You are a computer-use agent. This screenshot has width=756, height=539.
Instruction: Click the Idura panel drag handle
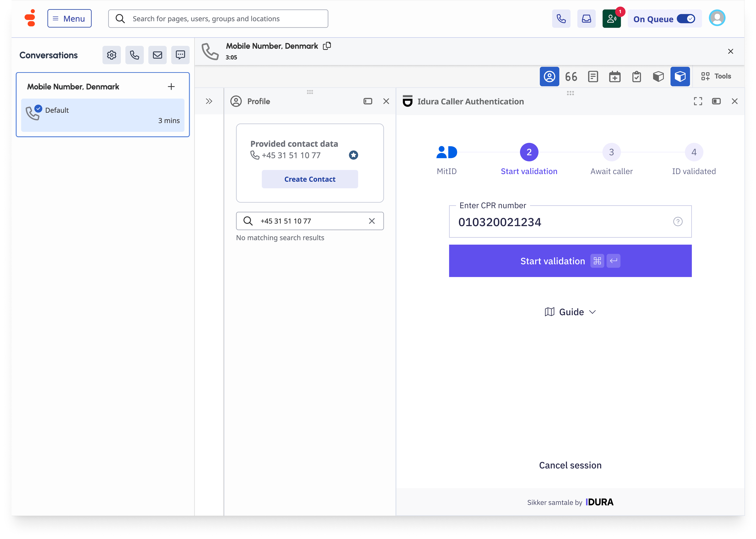[570, 93]
